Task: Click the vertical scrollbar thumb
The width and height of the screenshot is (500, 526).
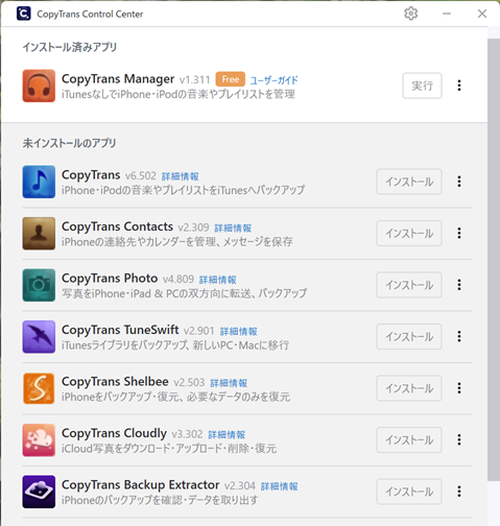Action: tap(494, 259)
